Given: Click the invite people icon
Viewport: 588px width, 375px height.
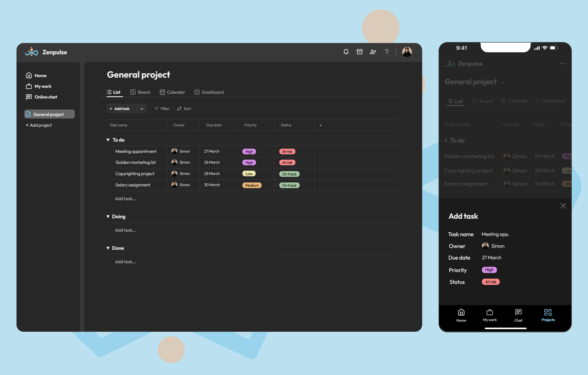Looking at the screenshot, I should 373,52.
